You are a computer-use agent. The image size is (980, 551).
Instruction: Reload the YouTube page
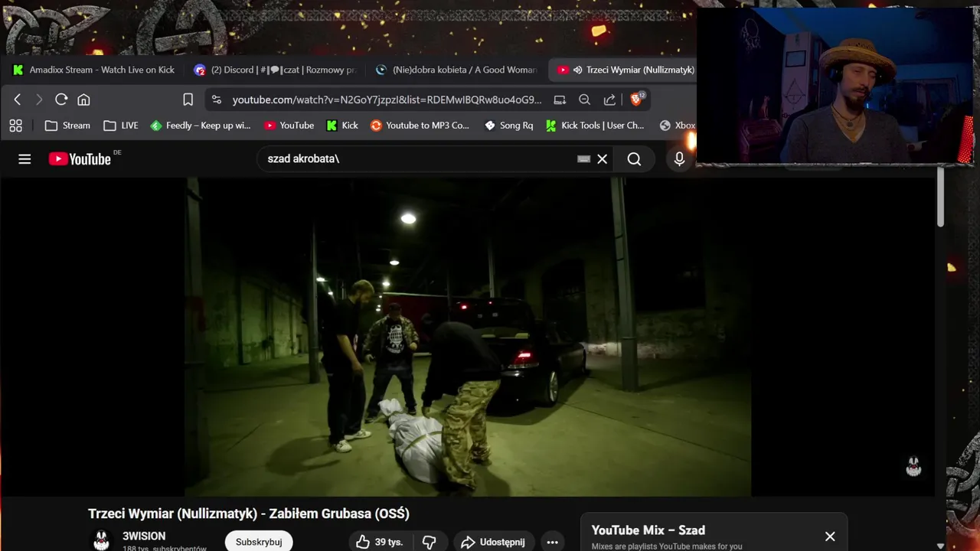coord(61,99)
